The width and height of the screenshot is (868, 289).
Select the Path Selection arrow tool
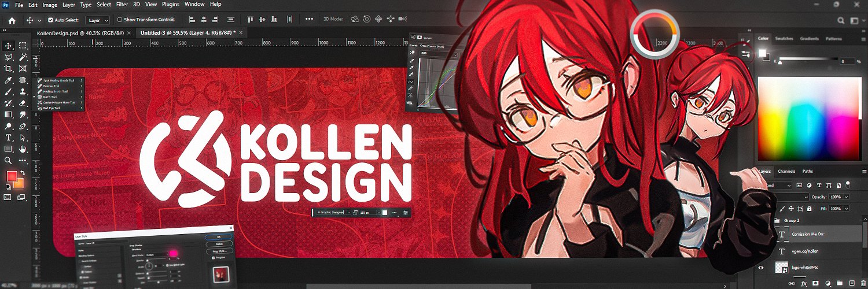23,138
